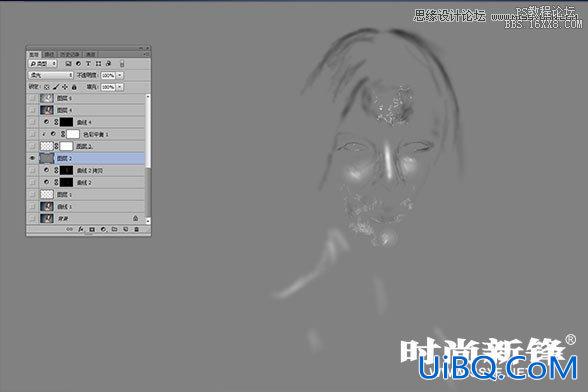Viewport: 588px width, 392px height.
Task: Filter layers by shape layer icon
Action: pos(98,64)
